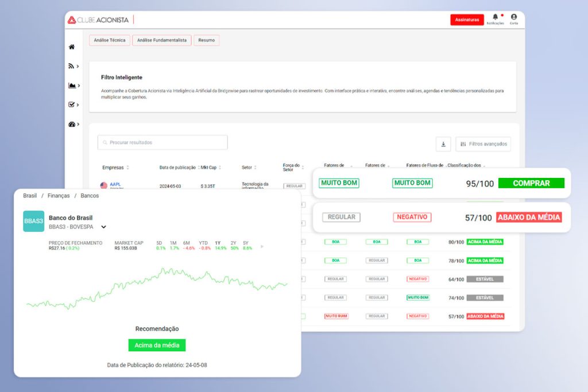The image size is (588, 392).
Task: Click the Clube Acionista logo
Action: click(98, 20)
